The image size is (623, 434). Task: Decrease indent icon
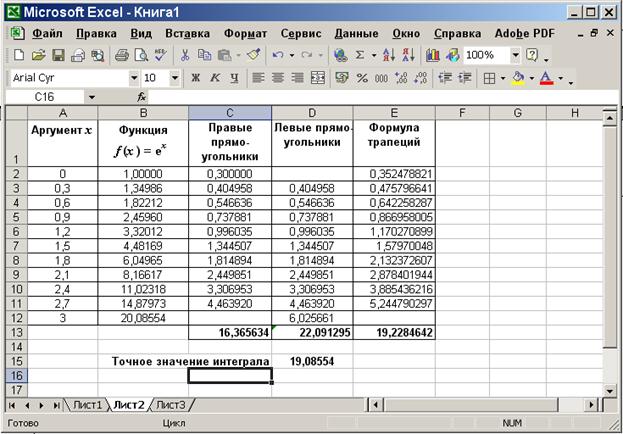point(445,78)
